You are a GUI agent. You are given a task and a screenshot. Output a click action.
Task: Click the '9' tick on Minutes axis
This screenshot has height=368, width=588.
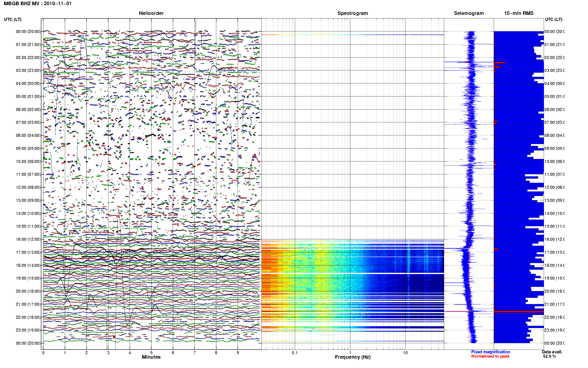(x=238, y=353)
